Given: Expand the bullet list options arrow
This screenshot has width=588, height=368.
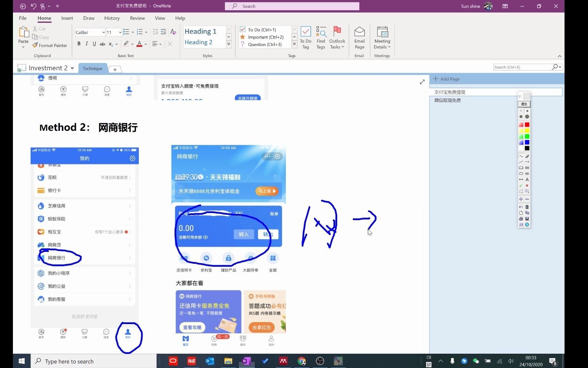Looking at the screenshot, I should click(x=133, y=32).
